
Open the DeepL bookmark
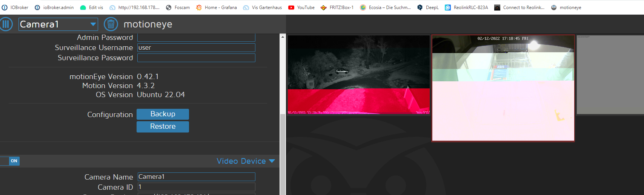coord(428,8)
